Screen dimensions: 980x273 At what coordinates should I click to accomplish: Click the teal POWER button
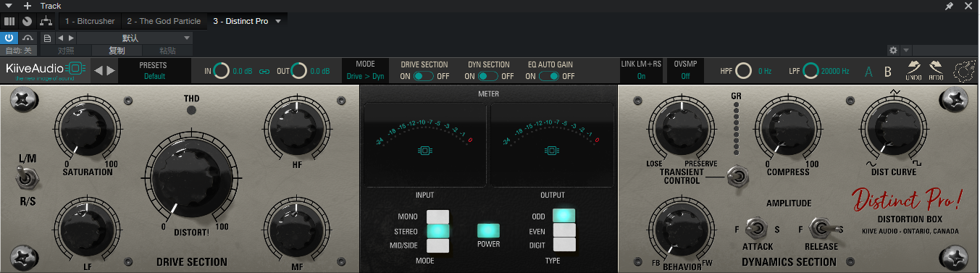(x=488, y=231)
